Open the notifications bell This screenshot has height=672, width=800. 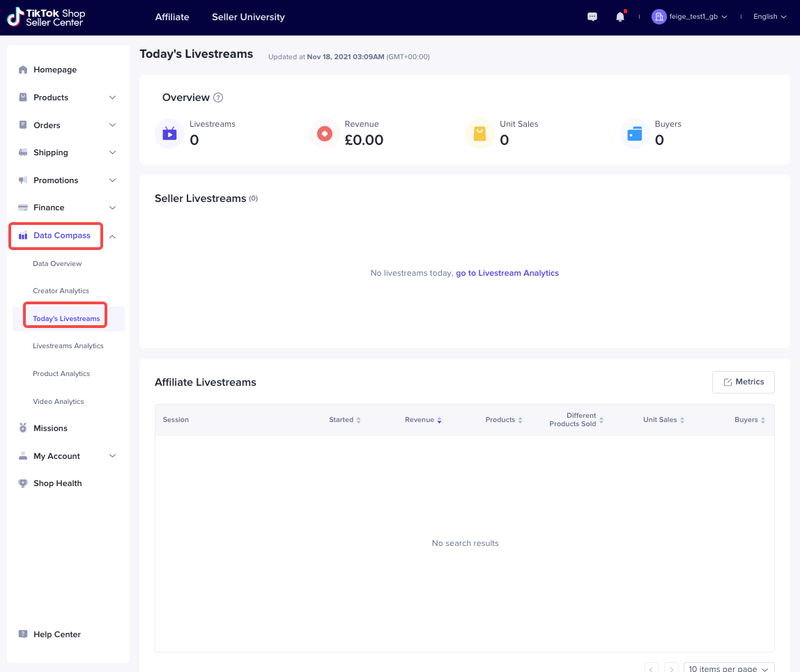pos(620,17)
